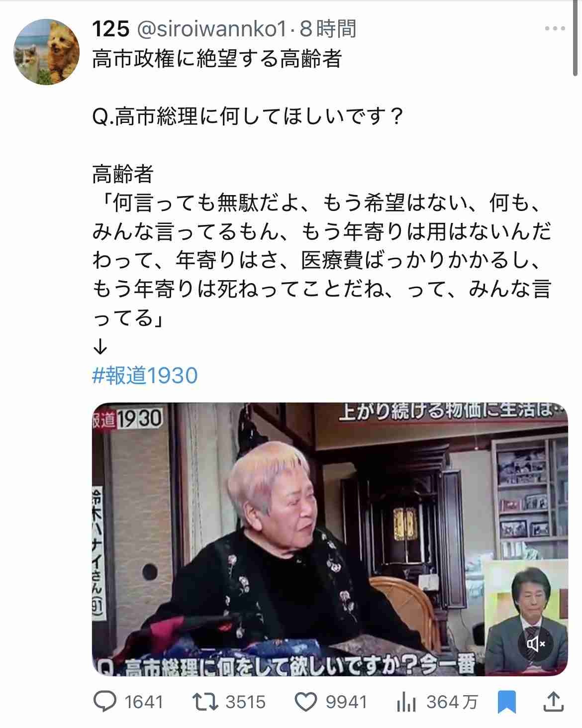Open the 364万 views count
Screen dimensions: 582x728
(x=452, y=702)
